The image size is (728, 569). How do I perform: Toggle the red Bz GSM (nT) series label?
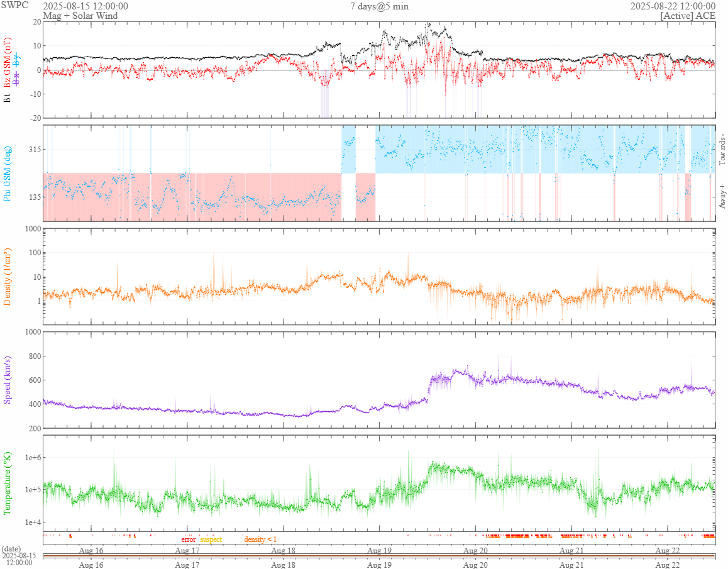click(7, 63)
